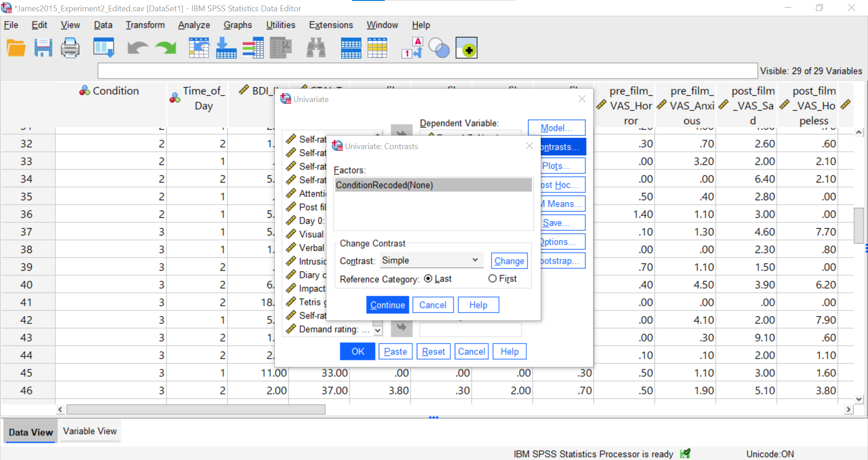Image resolution: width=868 pixels, height=460 pixels.
Task: Open the Extensions menu
Action: click(331, 25)
